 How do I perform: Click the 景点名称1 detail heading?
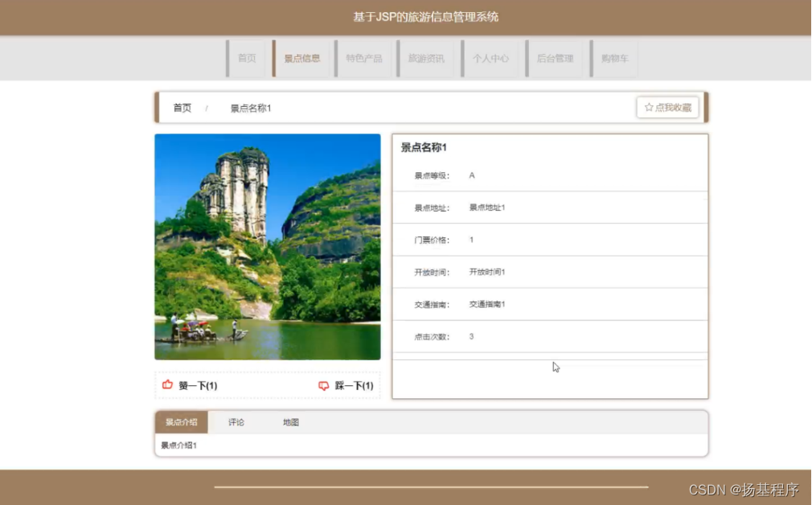pyautogui.click(x=424, y=148)
